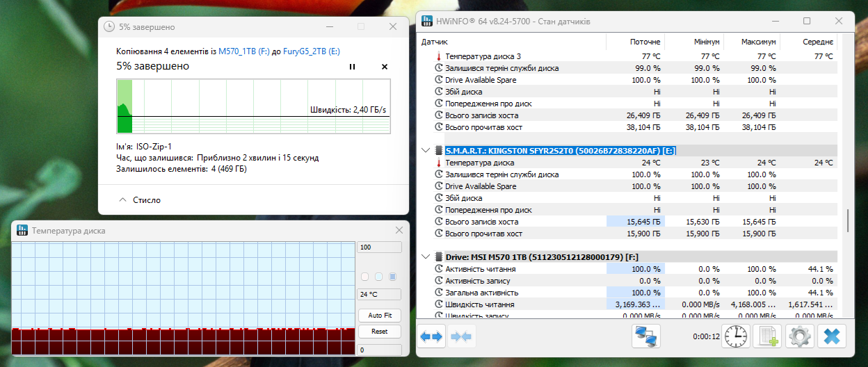Pause the file copy operation

click(352, 67)
